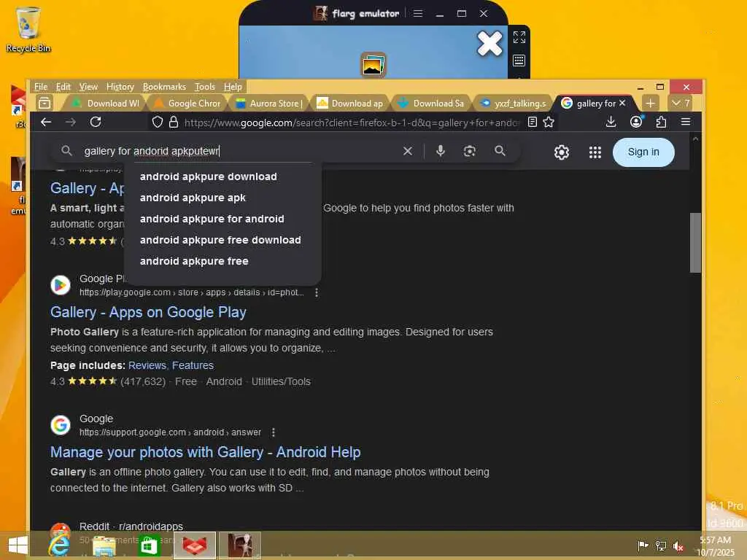Open the Edit menu

63,87
